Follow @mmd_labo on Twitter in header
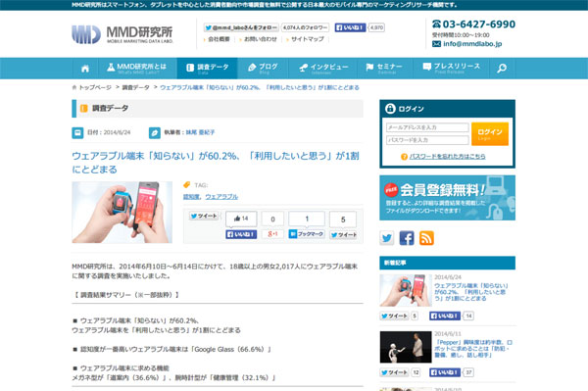Viewport: 588px width, 391px height. pyautogui.click(x=241, y=27)
